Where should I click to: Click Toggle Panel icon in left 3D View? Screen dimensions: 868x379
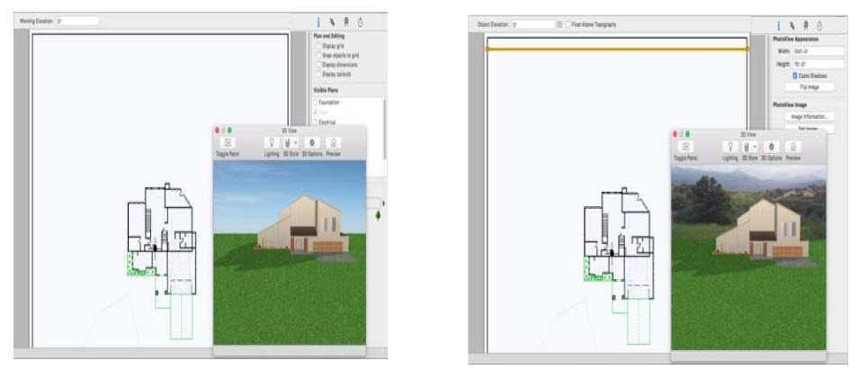click(x=228, y=142)
